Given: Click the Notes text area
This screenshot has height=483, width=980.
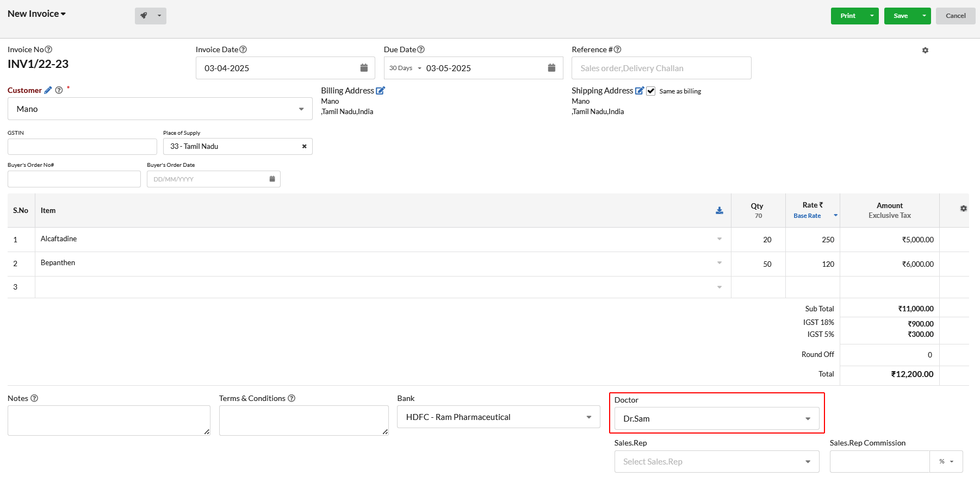Looking at the screenshot, I should [x=109, y=421].
